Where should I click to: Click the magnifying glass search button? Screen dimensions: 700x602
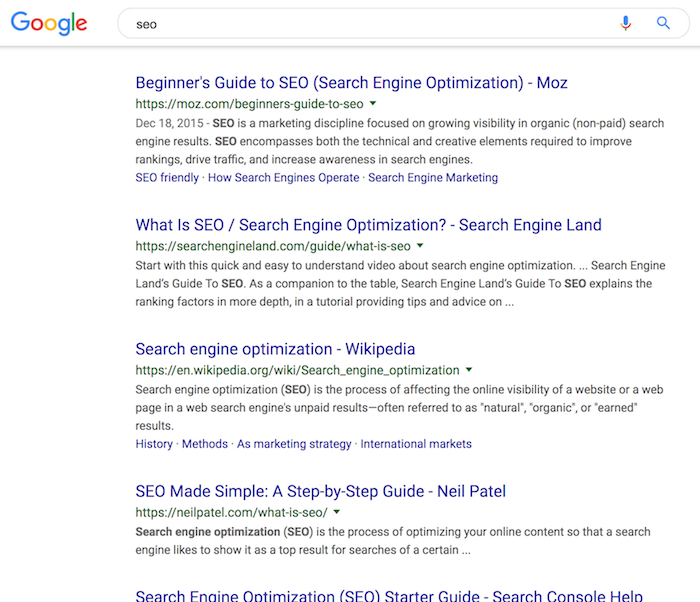click(x=663, y=23)
